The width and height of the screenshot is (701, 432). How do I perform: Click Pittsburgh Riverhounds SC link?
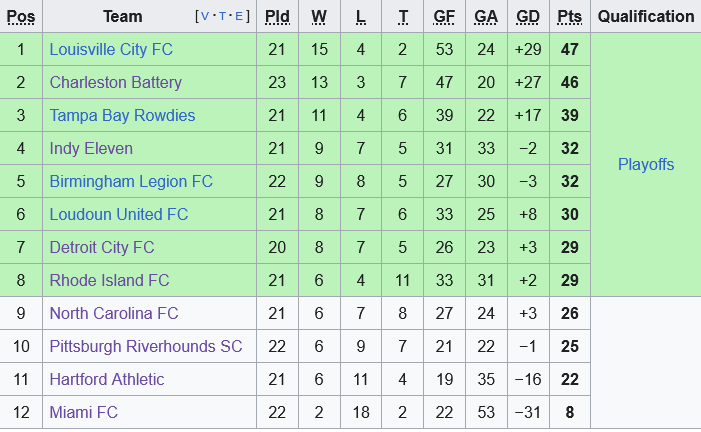(146, 346)
